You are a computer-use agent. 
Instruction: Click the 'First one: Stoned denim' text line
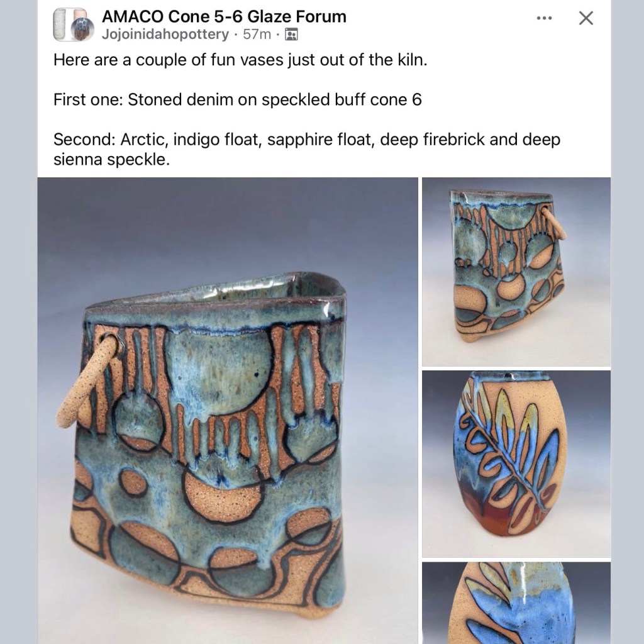click(237, 100)
